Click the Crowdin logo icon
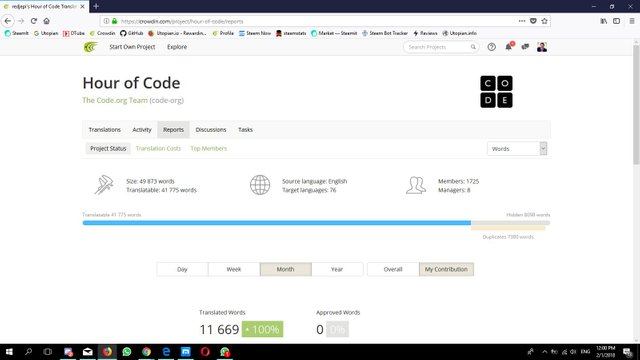 pos(90,47)
